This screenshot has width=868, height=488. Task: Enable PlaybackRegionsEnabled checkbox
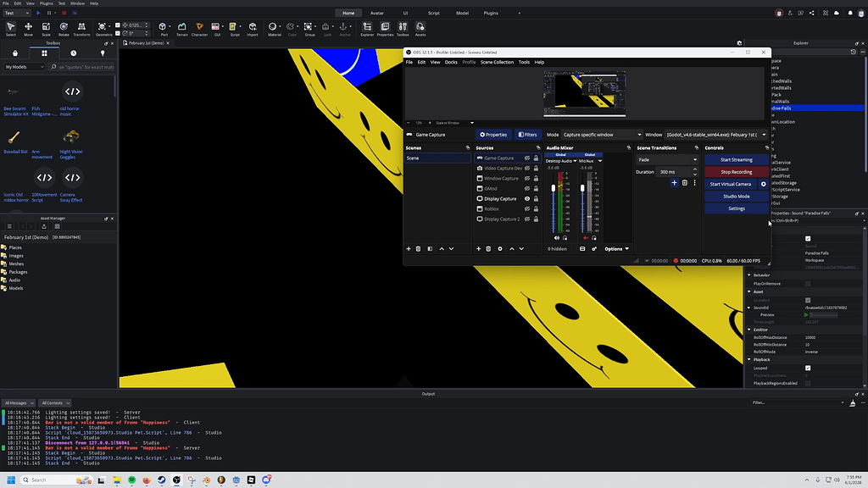(x=808, y=383)
